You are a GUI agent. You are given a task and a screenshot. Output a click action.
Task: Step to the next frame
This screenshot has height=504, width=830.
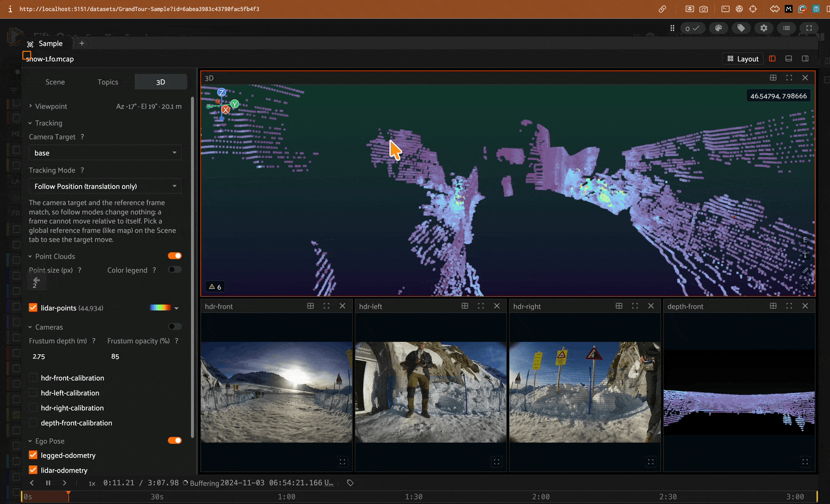(64, 483)
